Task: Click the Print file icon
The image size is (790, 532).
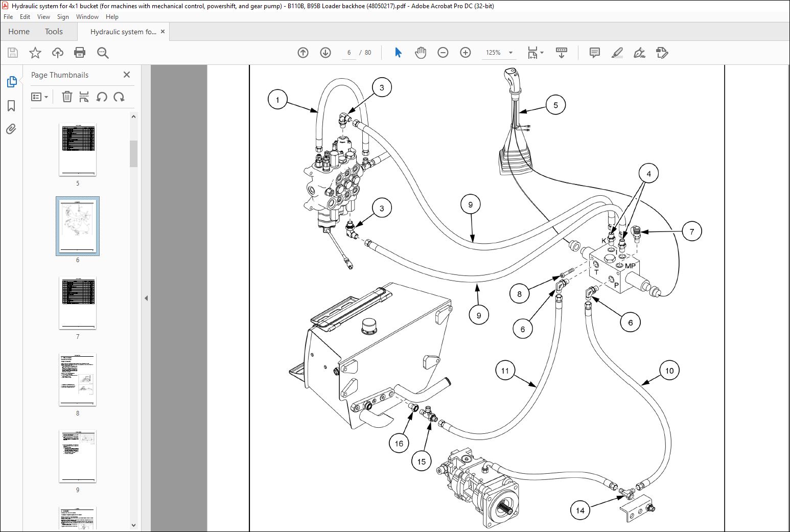Action: pyautogui.click(x=80, y=53)
